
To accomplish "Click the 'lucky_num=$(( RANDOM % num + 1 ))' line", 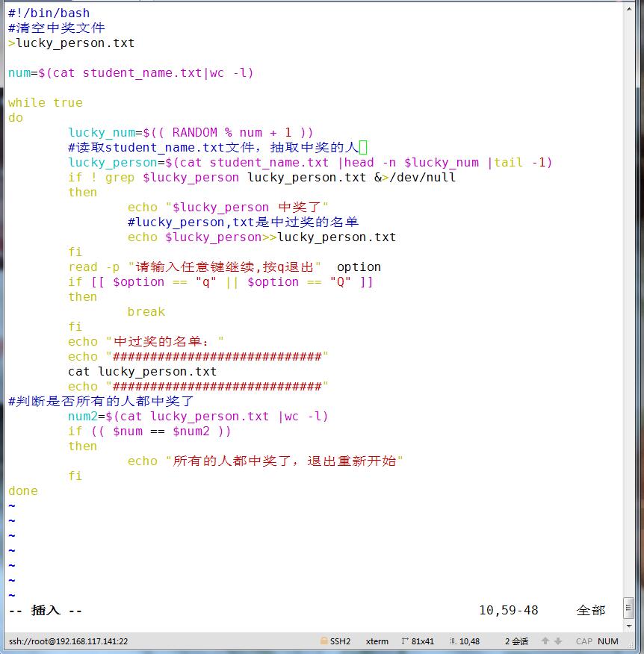I will [x=191, y=133].
